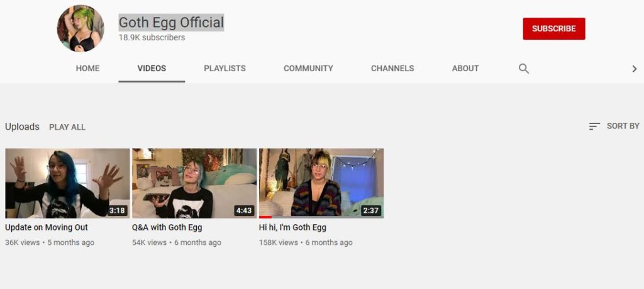Open the Update on Moving Out title
Image resolution: width=644 pixels, height=289 pixels.
(x=47, y=227)
